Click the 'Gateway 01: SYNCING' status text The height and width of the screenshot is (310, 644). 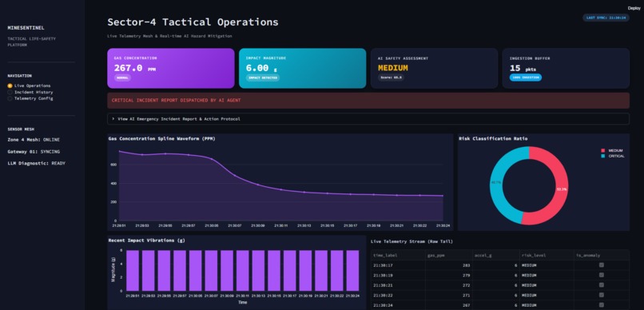[x=34, y=152]
